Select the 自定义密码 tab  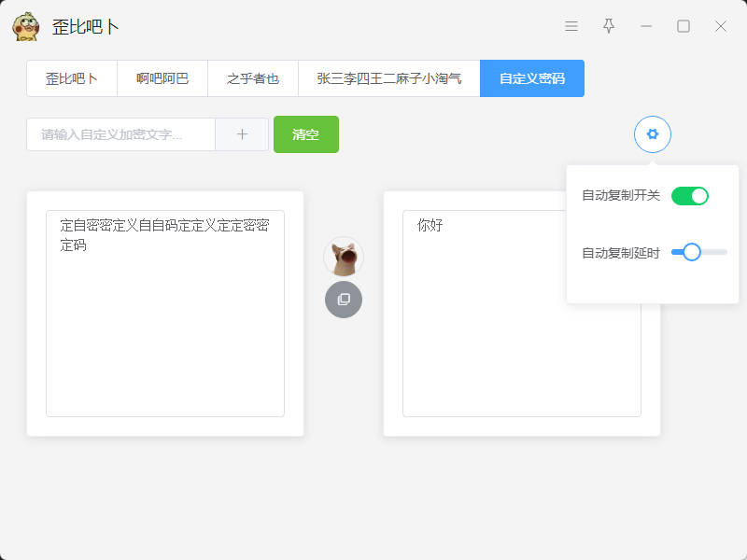(532, 78)
